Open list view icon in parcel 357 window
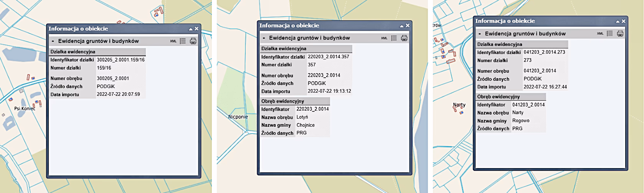The image size is (644, 193). [394, 38]
